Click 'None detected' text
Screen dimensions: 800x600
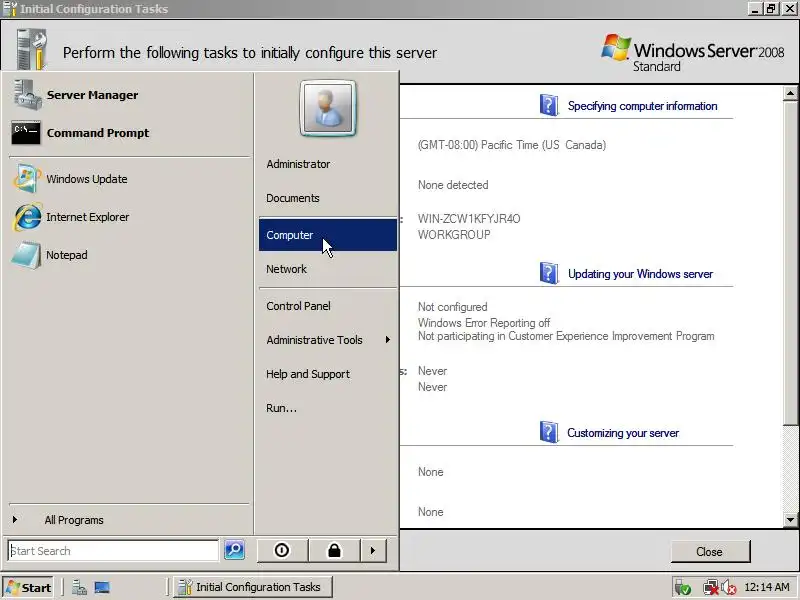[x=453, y=185]
